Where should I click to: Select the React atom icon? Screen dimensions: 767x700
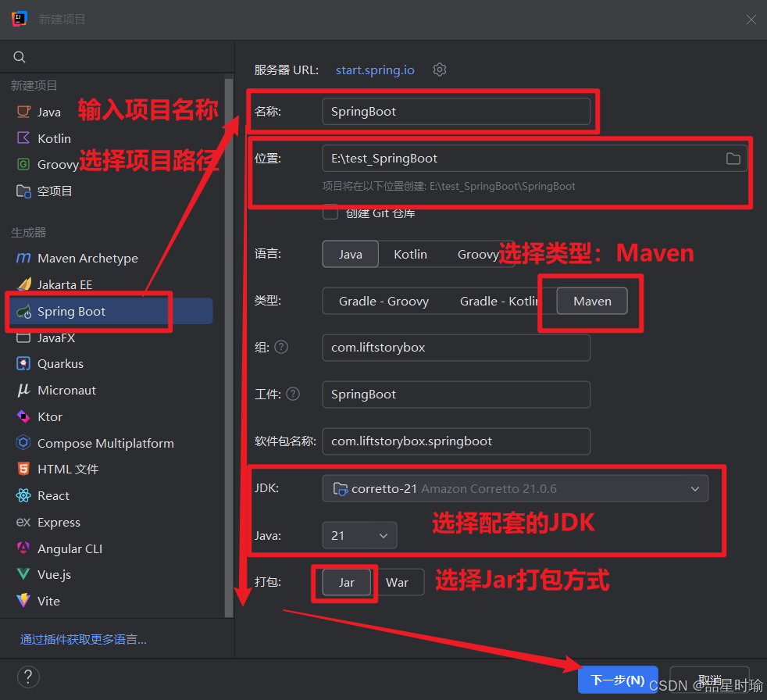(x=23, y=495)
